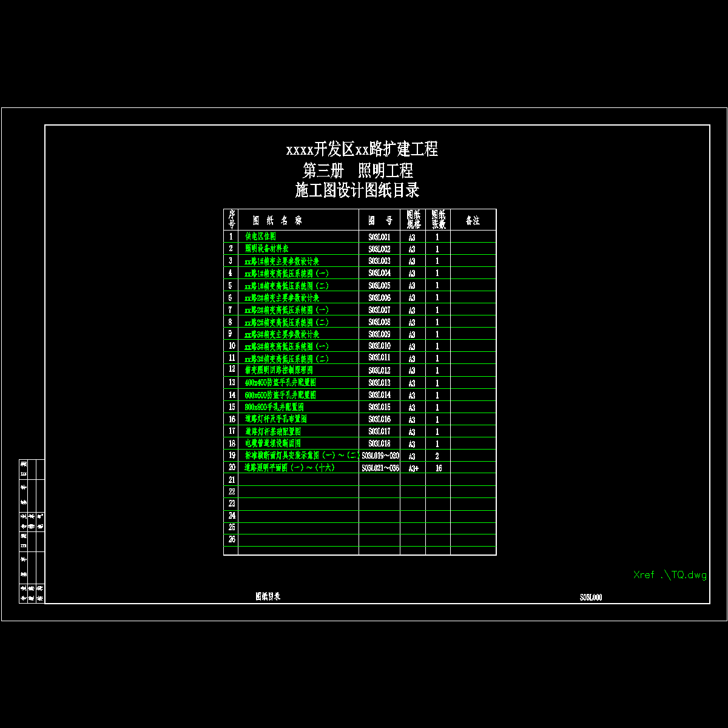Select 'xx路3#箱变高低压系统图(一)' entry

287,346
